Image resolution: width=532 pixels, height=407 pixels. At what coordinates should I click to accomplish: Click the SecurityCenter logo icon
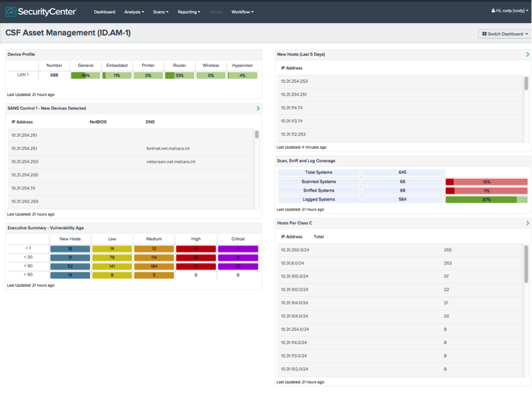point(11,12)
